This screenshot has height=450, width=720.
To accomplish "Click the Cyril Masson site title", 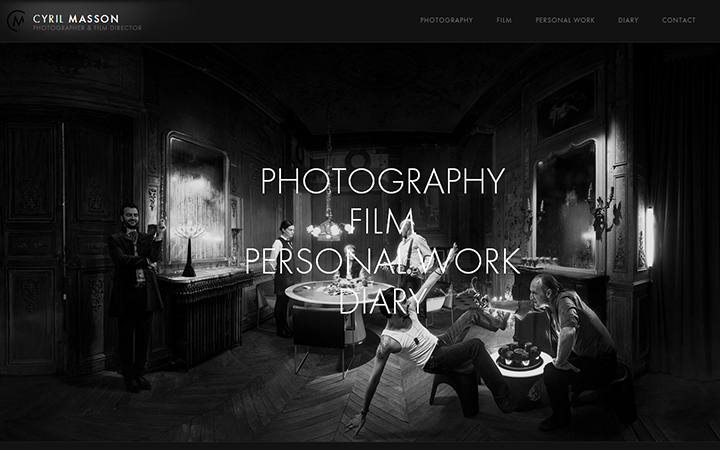I will [x=75, y=18].
